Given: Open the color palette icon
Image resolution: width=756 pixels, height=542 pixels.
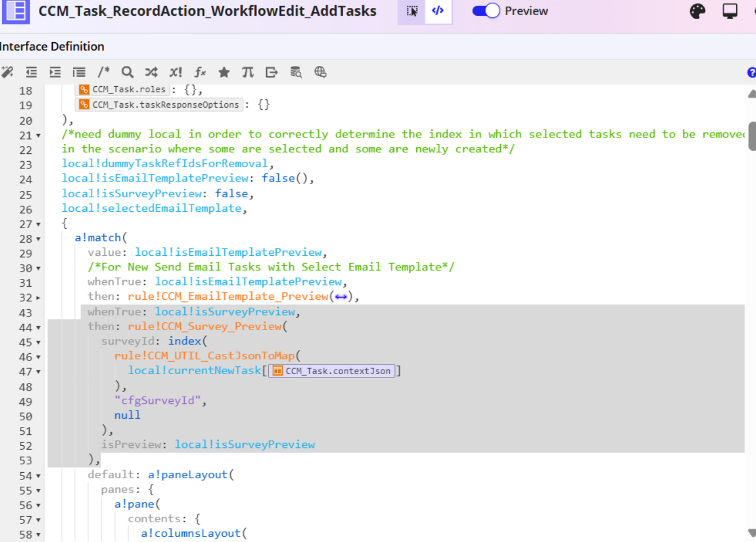Looking at the screenshot, I should [697, 11].
